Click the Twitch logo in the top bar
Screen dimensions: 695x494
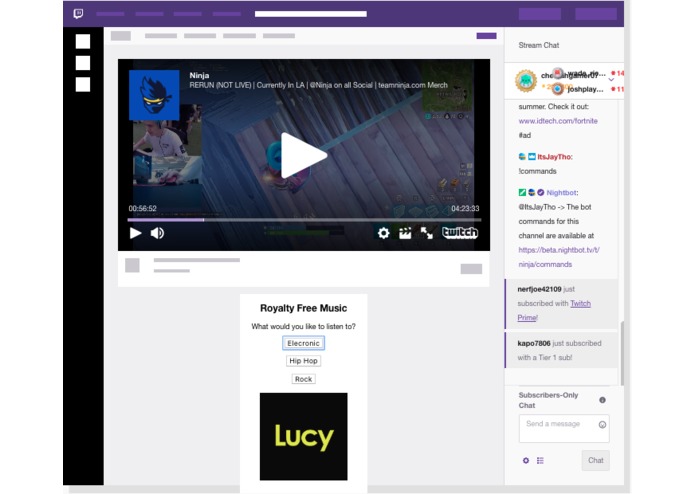78,14
